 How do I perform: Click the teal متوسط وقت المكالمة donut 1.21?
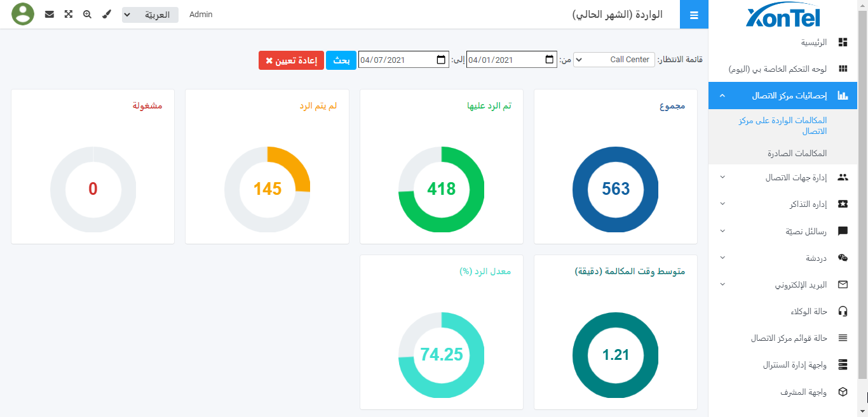615,355
